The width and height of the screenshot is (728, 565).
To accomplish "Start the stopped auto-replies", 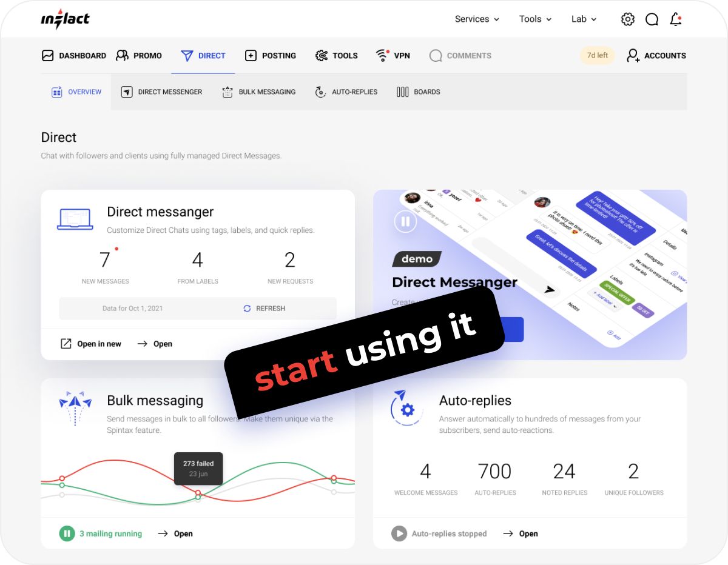I will [x=399, y=533].
